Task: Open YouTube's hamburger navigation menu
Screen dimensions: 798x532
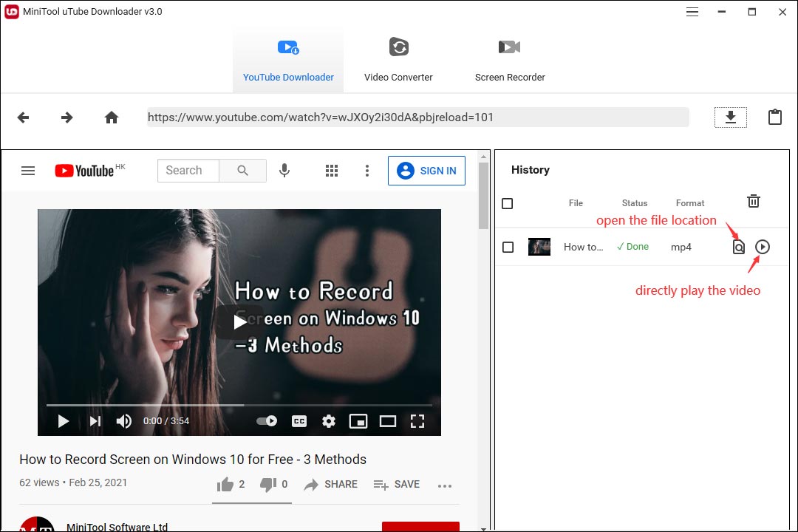Action: (x=28, y=170)
